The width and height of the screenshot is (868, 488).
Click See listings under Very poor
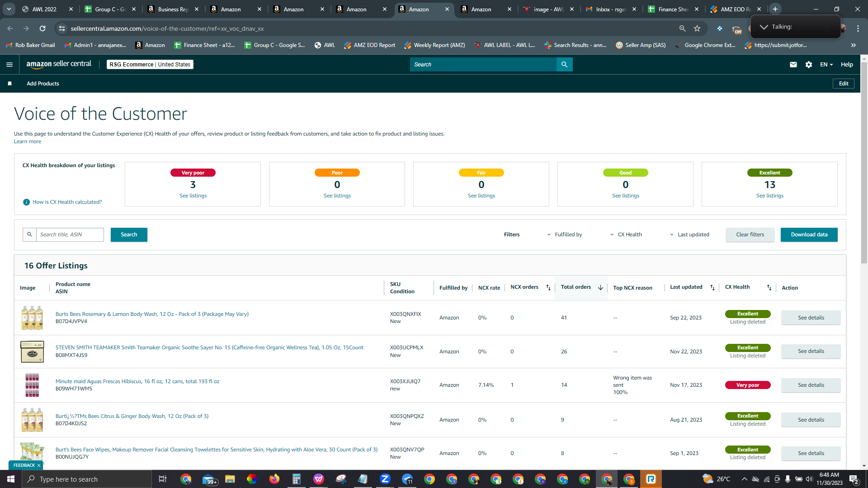point(193,196)
